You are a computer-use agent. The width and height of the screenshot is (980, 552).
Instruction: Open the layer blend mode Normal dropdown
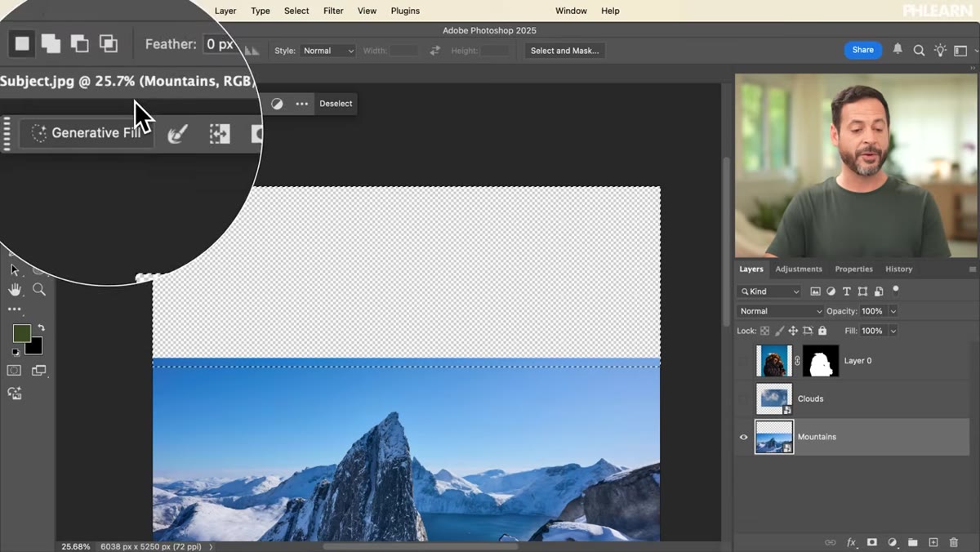[x=780, y=311]
